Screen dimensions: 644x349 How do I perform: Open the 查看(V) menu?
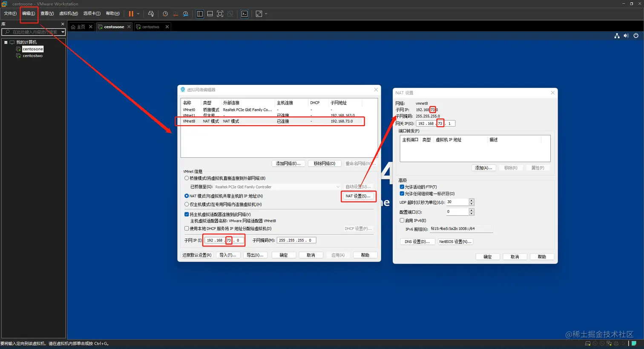point(47,14)
